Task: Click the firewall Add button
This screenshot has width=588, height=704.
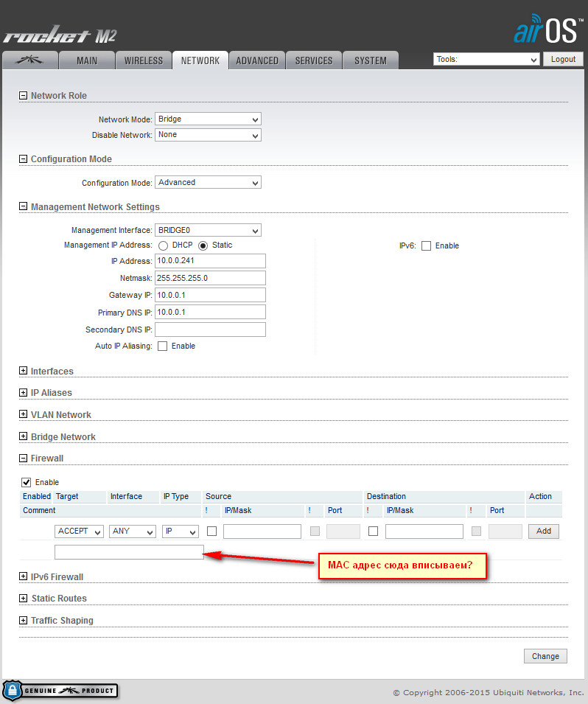Action: pyautogui.click(x=544, y=532)
